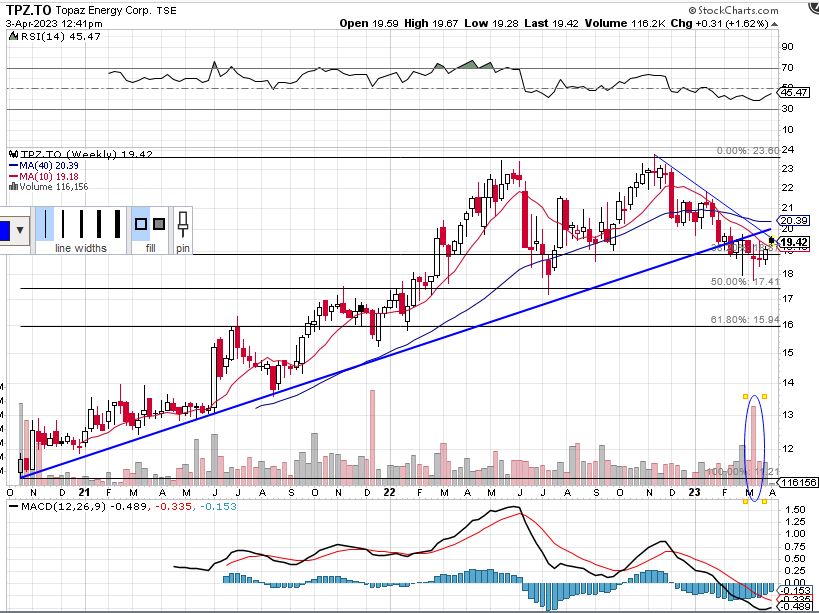Image resolution: width=819 pixels, height=613 pixels.
Task: Click the blue color swatch
Action: click(4, 231)
